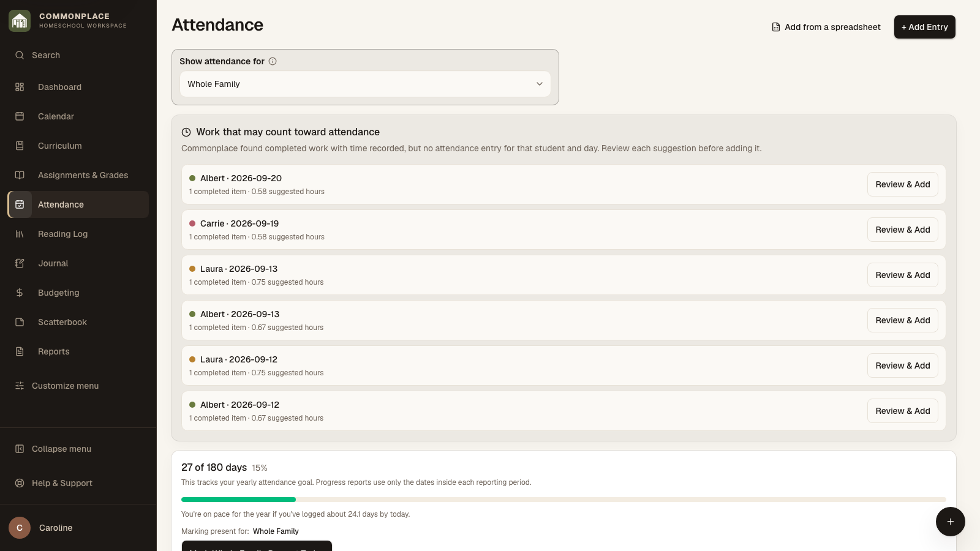Click the green attendance progress bar
The width and height of the screenshot is (980, 551).
click(x=238, y=500)
